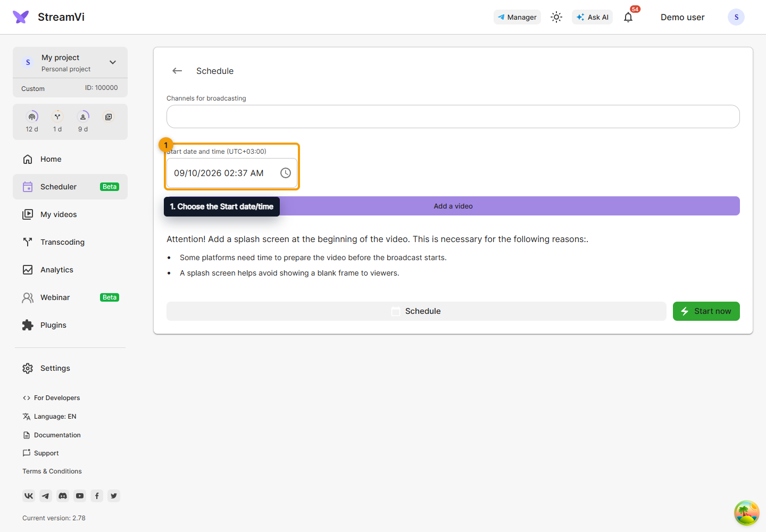
Task: Open the Plugins page
Action: [x=70, y=325]
